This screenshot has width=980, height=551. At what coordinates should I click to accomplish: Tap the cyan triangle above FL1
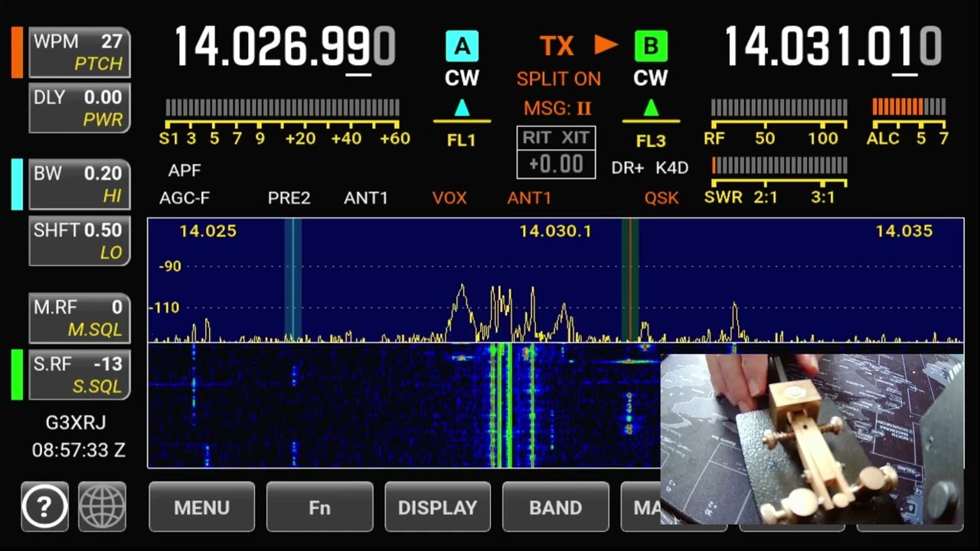pyautogui.click(x=462, y=107)
